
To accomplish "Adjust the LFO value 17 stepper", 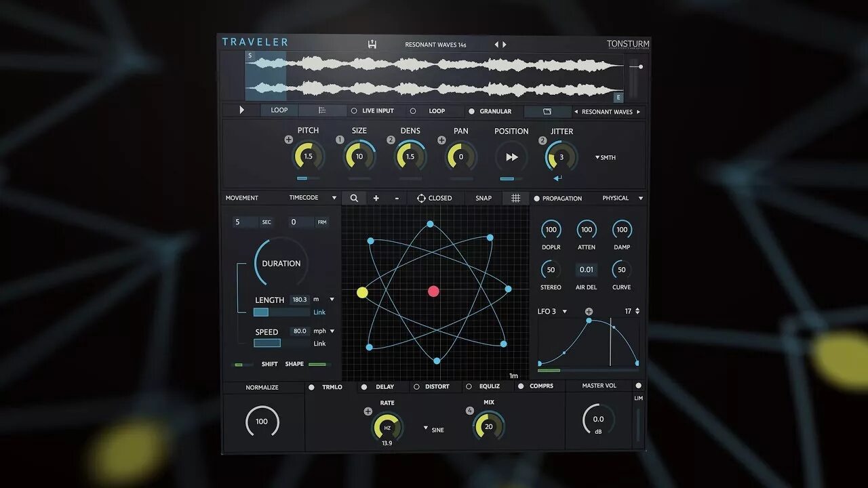I will tap(637, 311).
